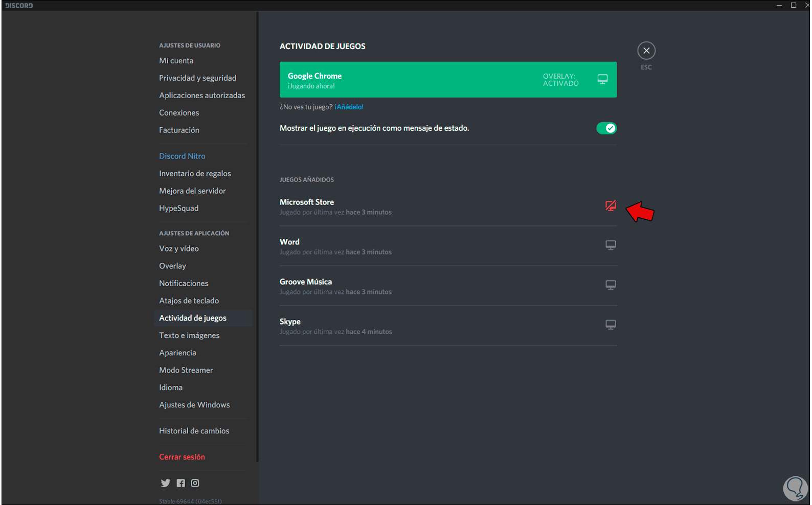Select Voz y vídeo settings
Image resolution: width=812 pixels, height=505 pixels.
pos(179,249)
